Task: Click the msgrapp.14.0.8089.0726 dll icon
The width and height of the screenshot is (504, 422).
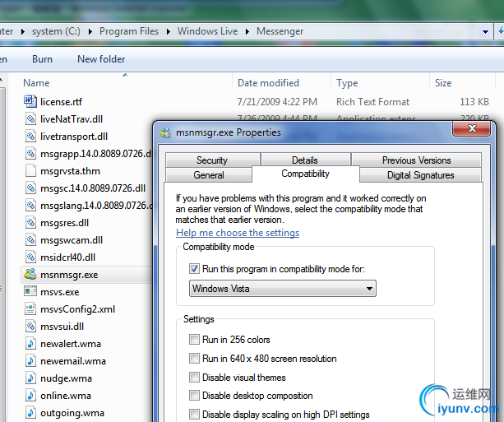Action: click(30, 154)
